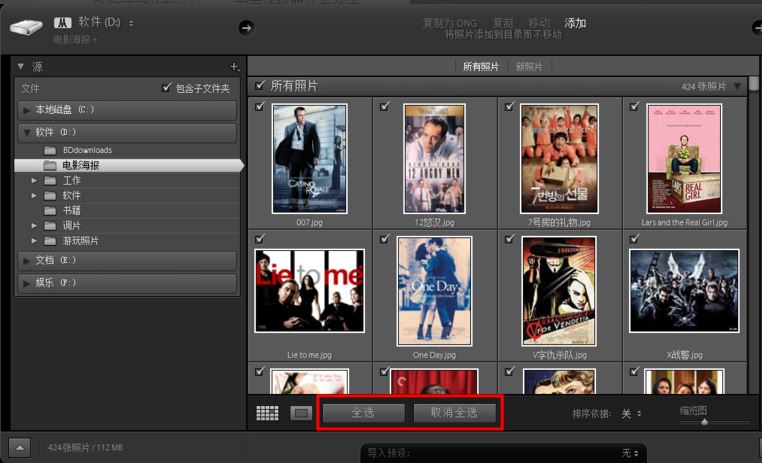This screenshot has height=463, width=762.
Task: Collapse the 所有照片 group triangle
Action: (738, 86)
